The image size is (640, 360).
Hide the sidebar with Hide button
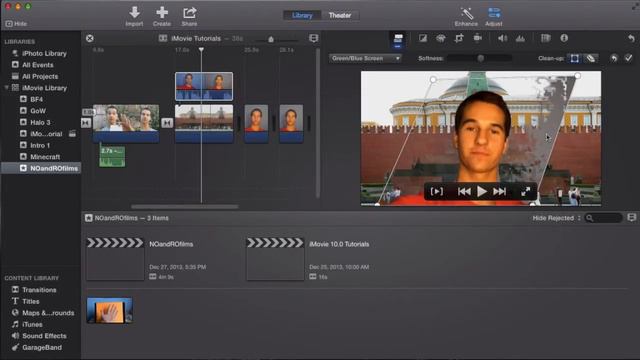(x=16, y=24)
